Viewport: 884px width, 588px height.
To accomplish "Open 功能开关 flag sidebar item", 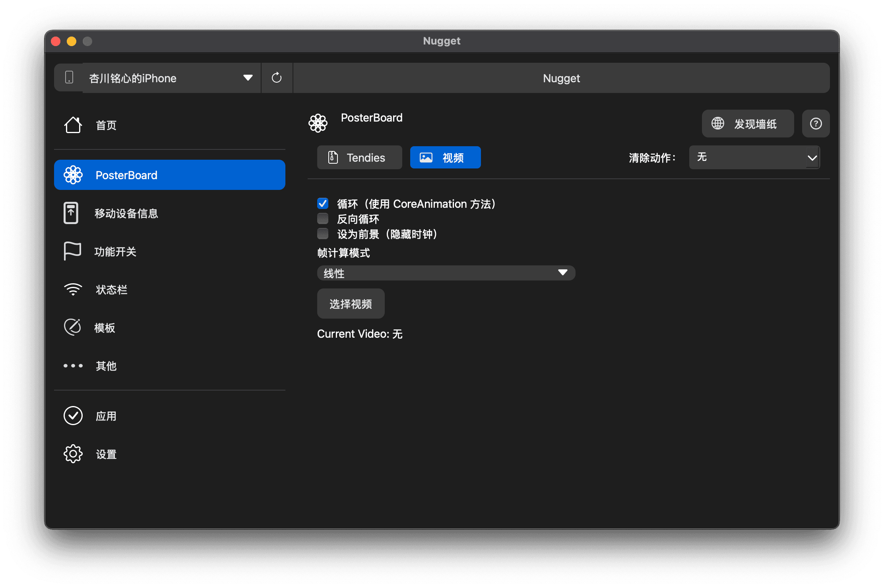I will [115, 251].
